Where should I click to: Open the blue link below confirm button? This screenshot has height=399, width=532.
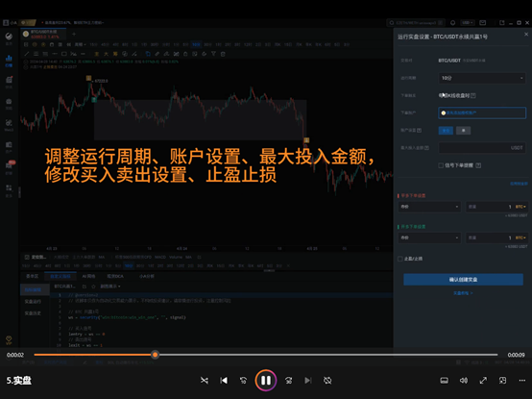coord(463,293)
